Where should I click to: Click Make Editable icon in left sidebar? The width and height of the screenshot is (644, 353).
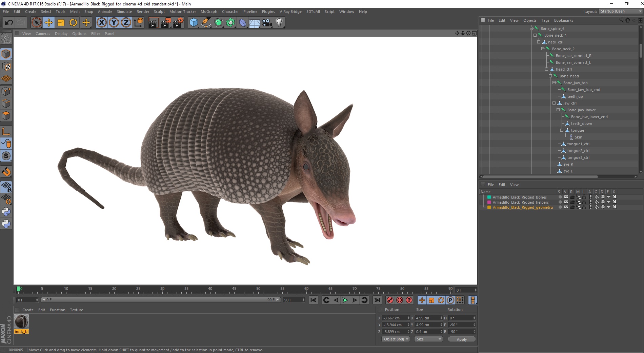coord(6,39)
